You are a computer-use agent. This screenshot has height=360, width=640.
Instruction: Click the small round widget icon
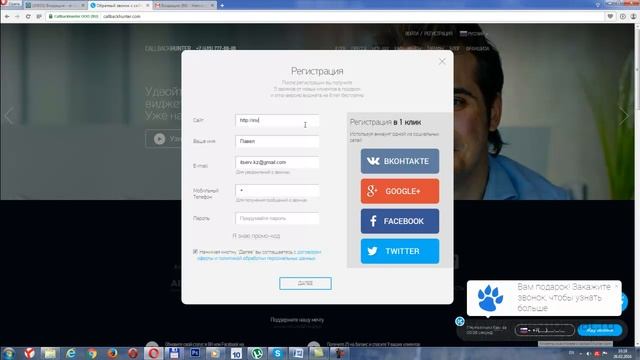pyautogui.click(x=460, y=321)
